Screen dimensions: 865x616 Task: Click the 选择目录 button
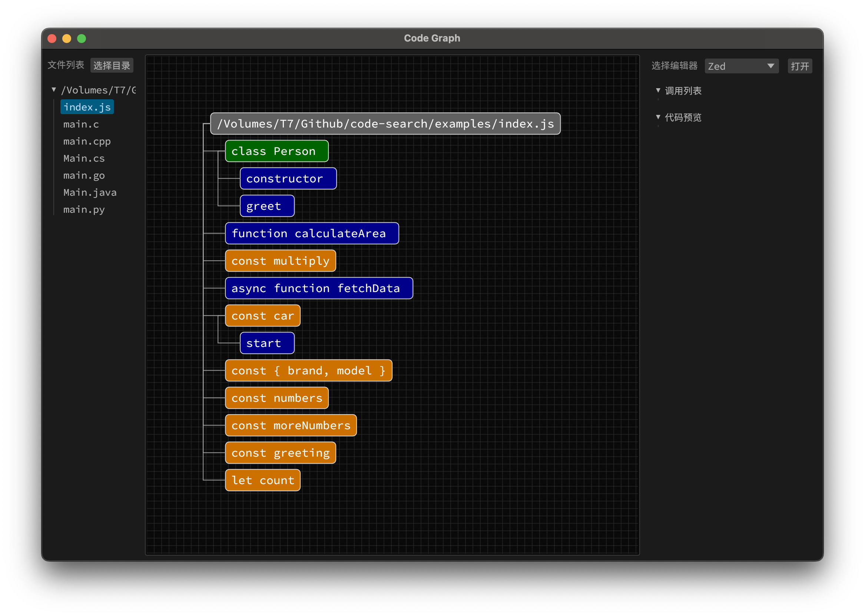click(112, 66)
